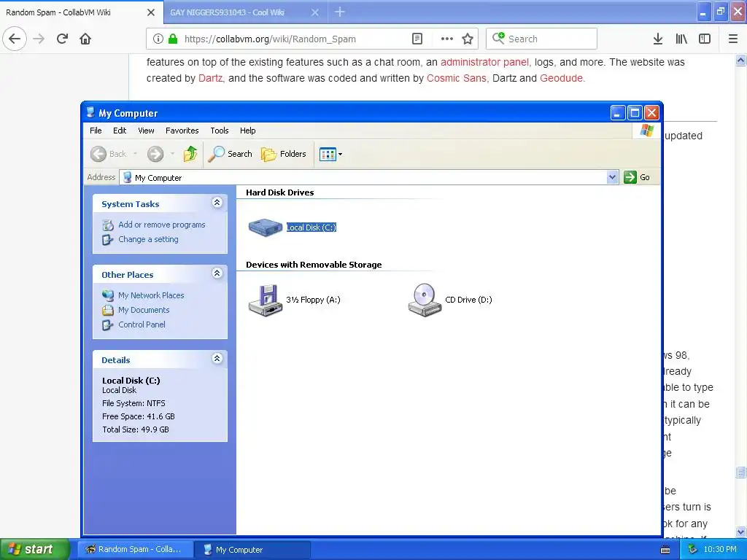Collapse the Details panel
This screenshot has height=560, width=747.
coord(217,358)
